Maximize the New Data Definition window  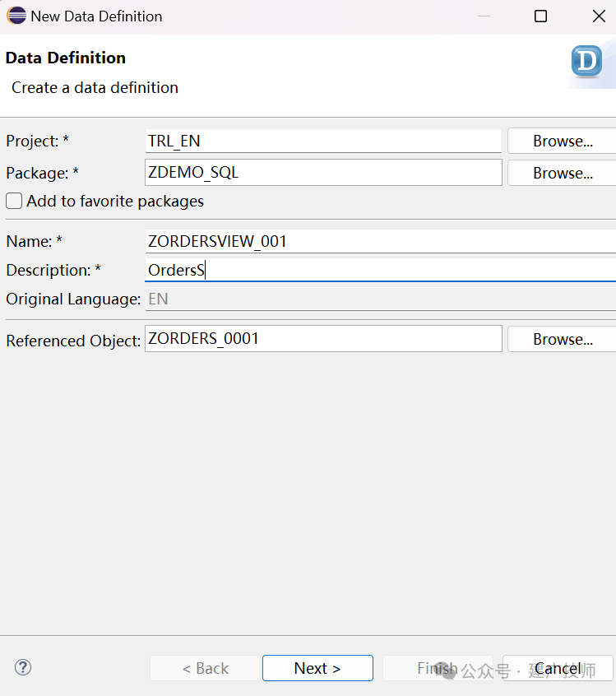click(x=540, y=16)
